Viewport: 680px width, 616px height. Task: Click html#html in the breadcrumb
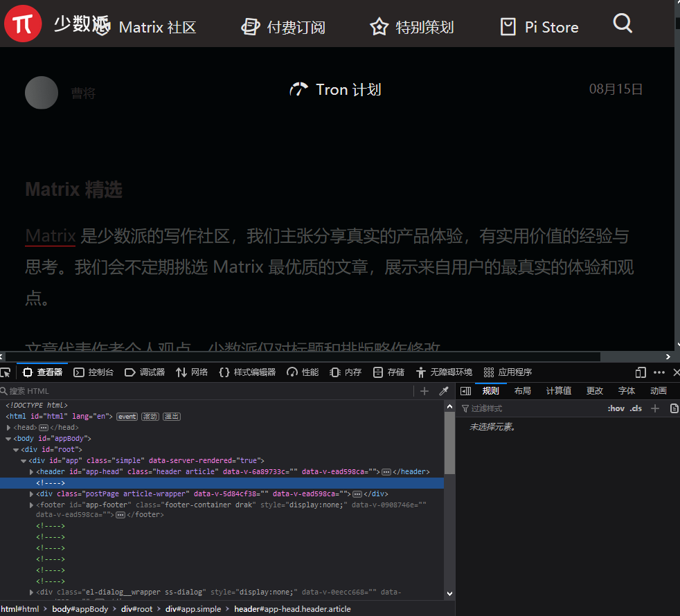(20, 609)
